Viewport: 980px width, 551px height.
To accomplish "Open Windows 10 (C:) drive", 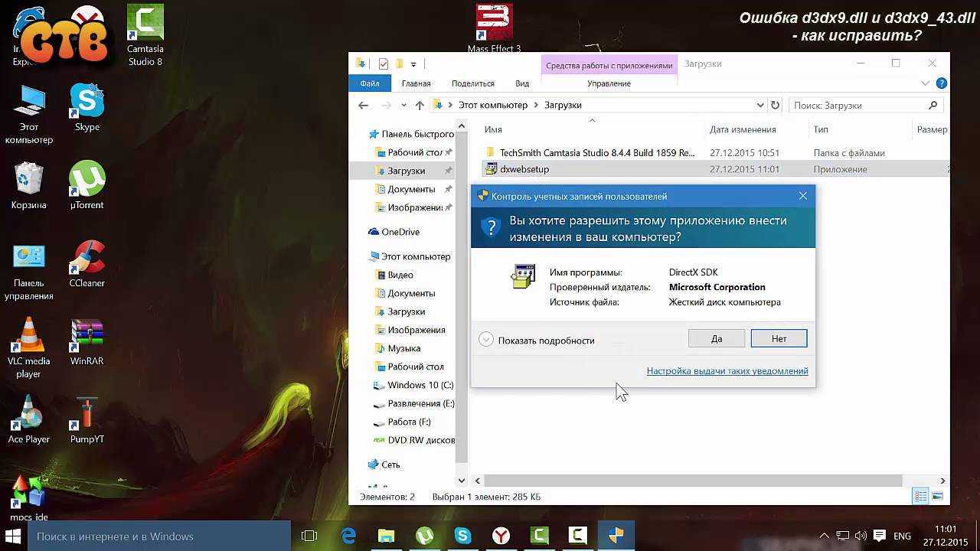I will click(x=420, y=385).
